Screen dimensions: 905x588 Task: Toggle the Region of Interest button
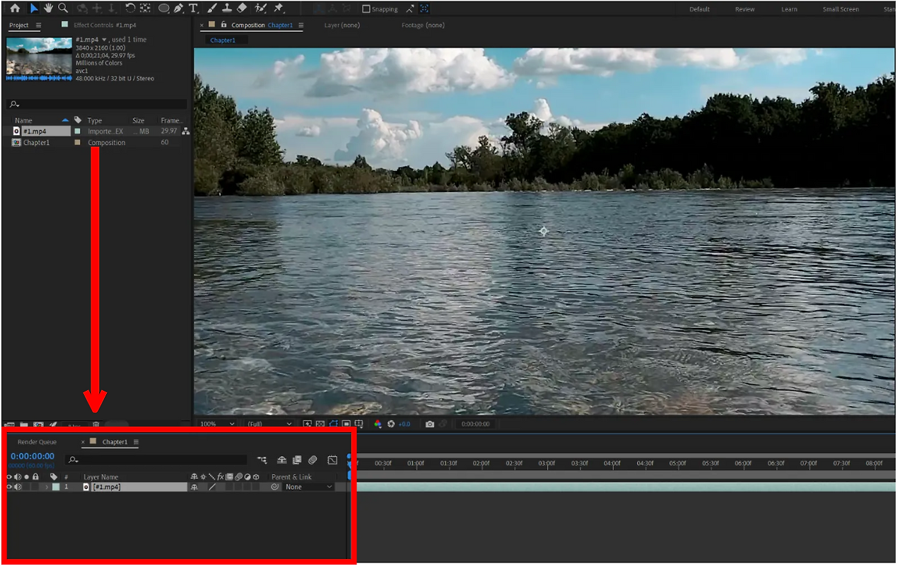[345, 424]
